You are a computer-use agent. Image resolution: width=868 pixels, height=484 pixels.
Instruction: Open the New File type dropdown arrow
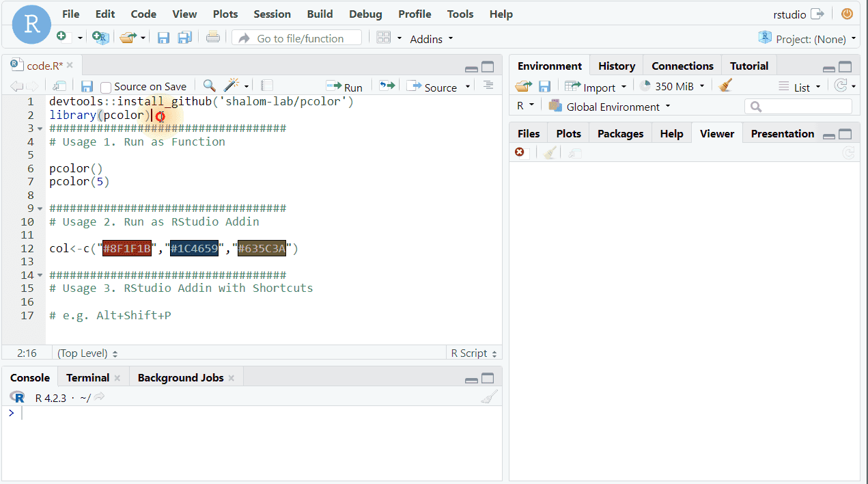[x=80, y=38]
